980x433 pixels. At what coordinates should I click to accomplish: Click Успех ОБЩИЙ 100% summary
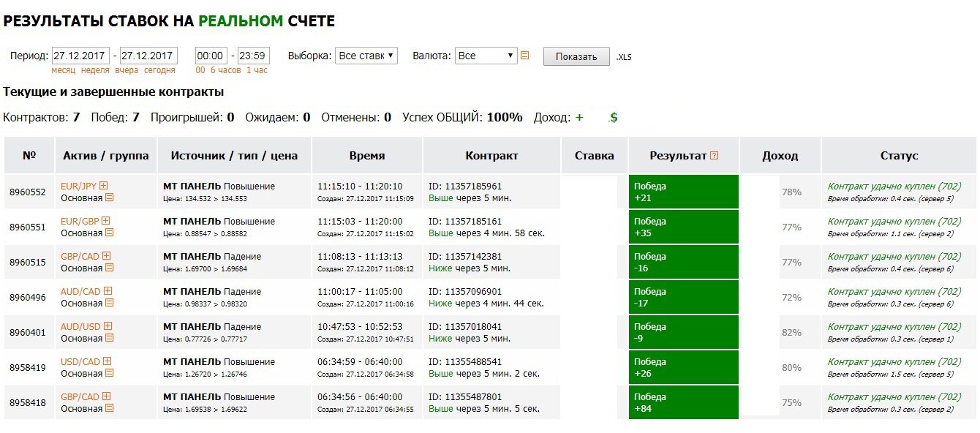point(462,117)
